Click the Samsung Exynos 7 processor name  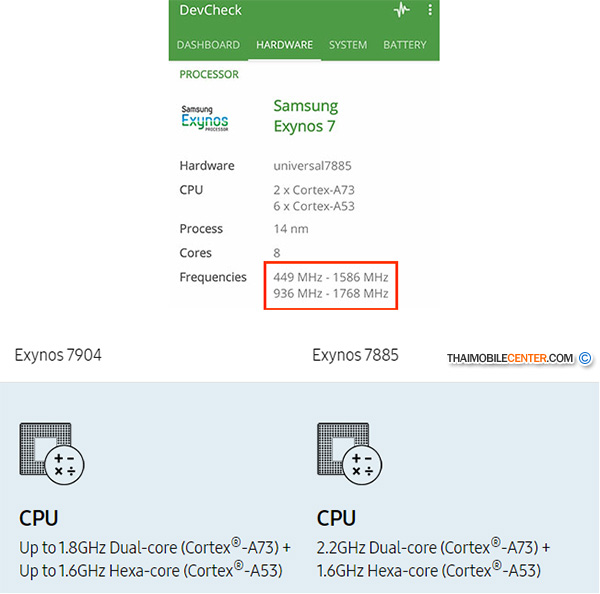point(306,116)
